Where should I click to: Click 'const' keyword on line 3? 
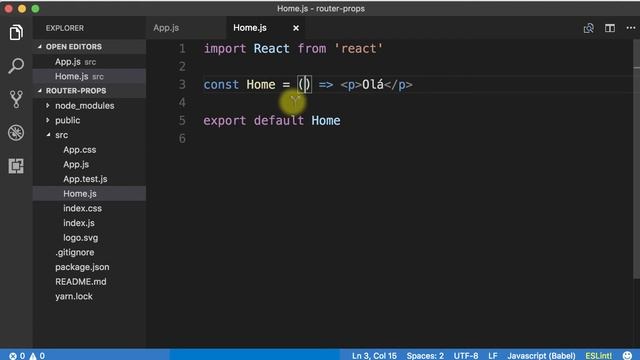[x=221, y=84]
